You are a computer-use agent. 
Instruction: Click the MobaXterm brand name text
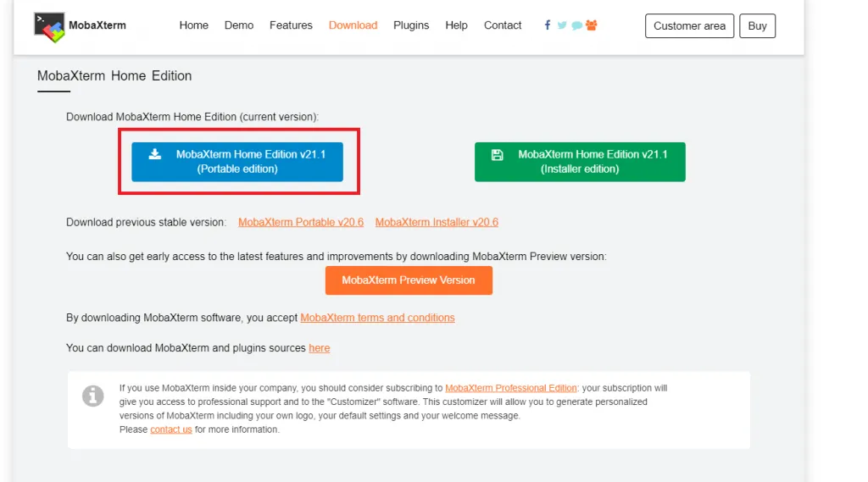click(x=97, y=25)
